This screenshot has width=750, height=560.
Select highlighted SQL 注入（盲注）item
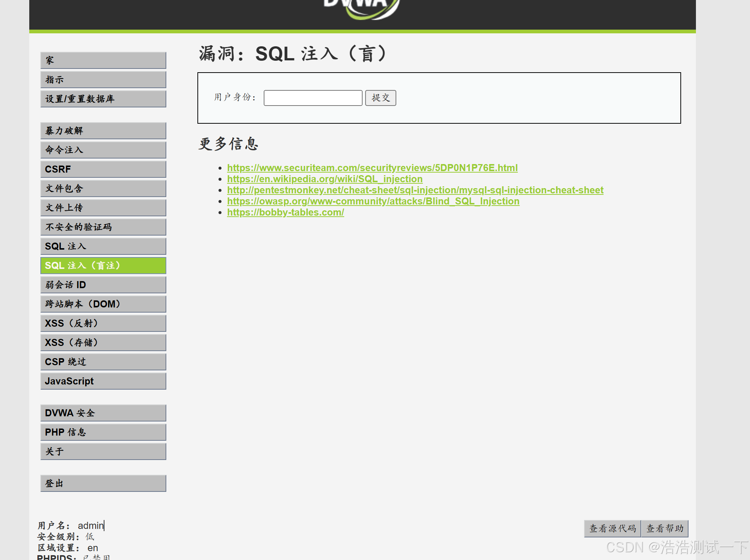(x=103, y=266)
